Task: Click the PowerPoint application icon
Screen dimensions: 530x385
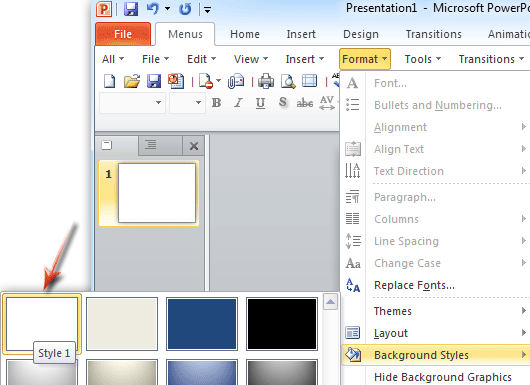Action: [104, 9]
